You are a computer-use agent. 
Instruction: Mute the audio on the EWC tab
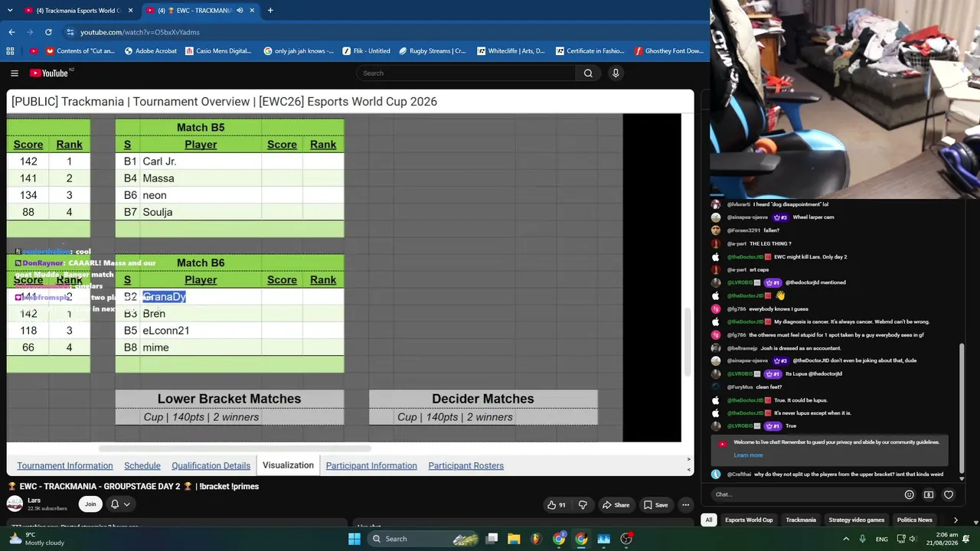pyautogui.click(x=240, y=11)
